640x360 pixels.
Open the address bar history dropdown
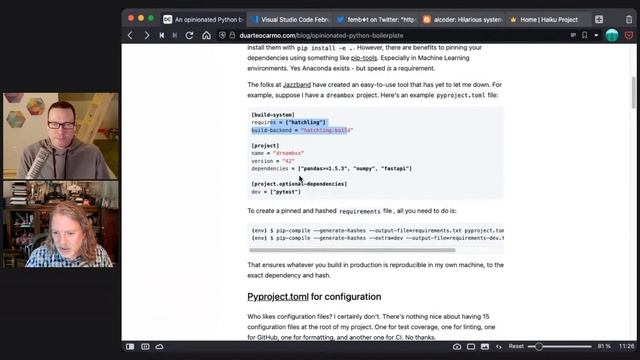click(x=596, y=36)
